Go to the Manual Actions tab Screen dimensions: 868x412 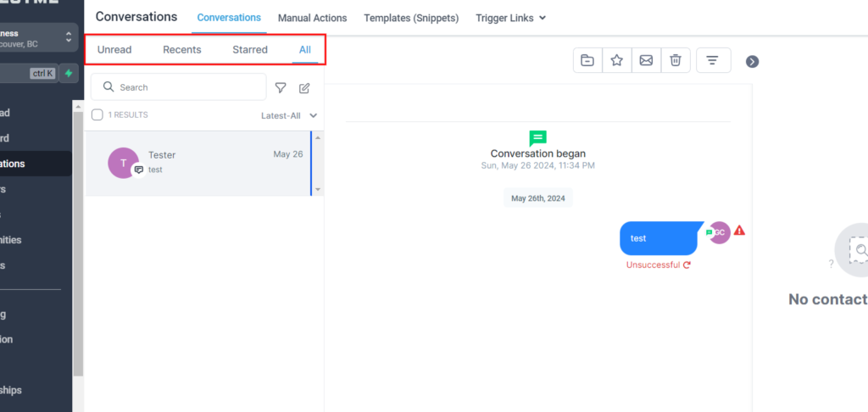312,17
